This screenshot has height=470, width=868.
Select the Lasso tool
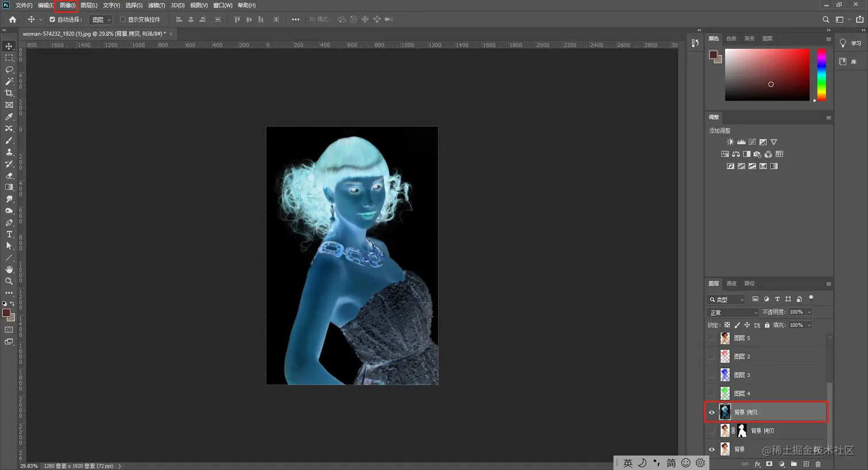(9, 69)
